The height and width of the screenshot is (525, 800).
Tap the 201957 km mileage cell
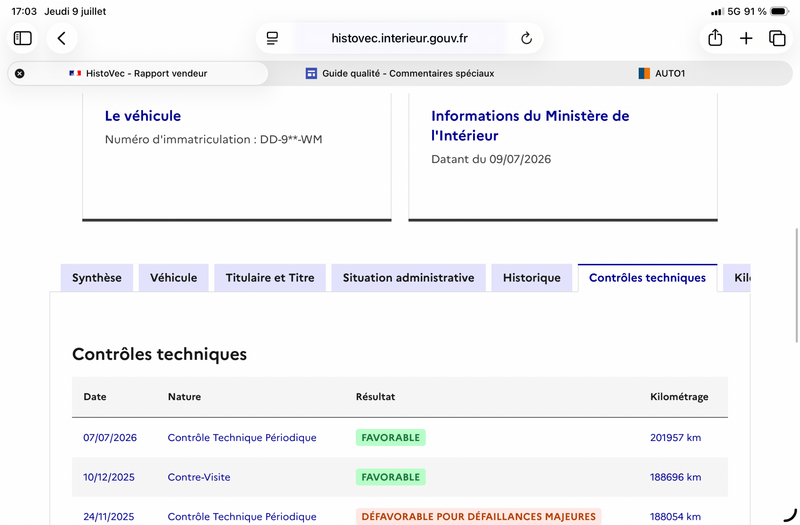[676, 437]
